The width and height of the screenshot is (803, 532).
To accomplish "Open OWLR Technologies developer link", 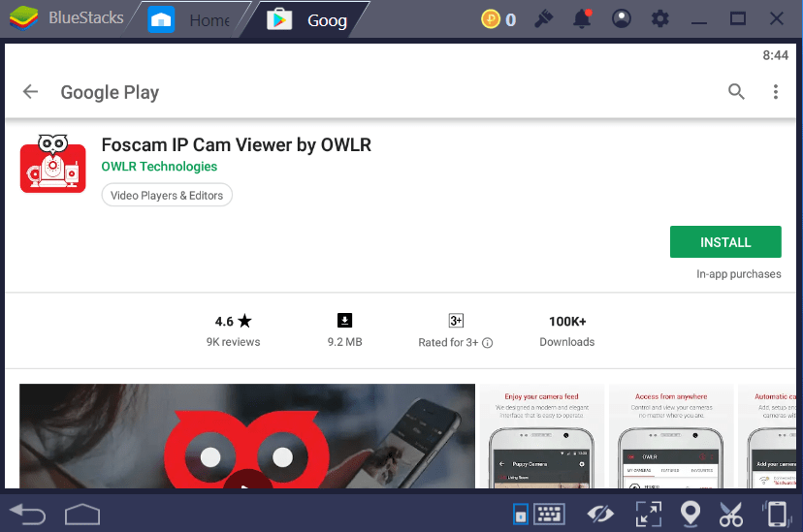I will pos(159,167).
